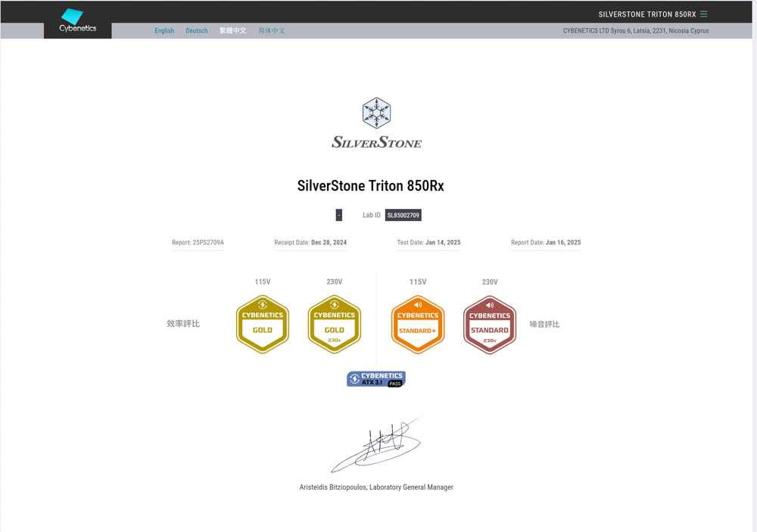Image resolution: width=757 pixels, height=532 pixels.
Task: Click the Test Date Jan 14, 2025
Action: click(428, 242)
